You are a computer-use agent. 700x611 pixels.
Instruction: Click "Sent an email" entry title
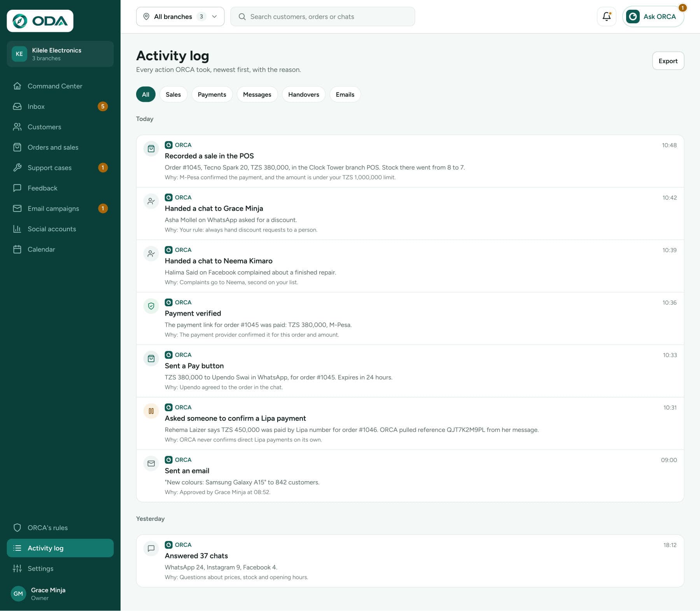[187, 471]
